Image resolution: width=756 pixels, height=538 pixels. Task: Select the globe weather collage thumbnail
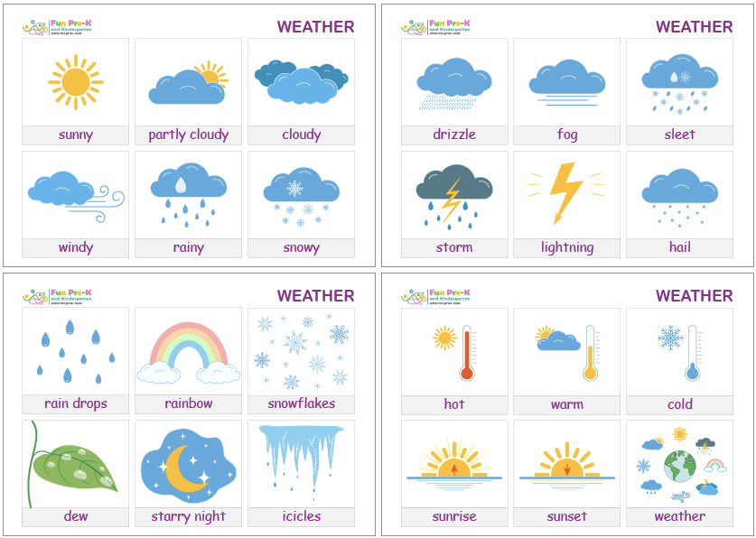click(679, 464)
